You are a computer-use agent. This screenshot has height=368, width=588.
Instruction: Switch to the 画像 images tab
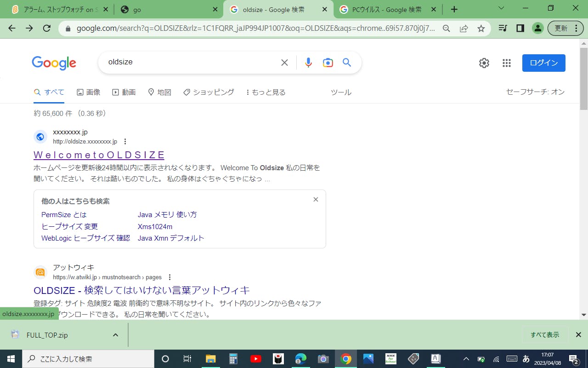tap(88, 92)
